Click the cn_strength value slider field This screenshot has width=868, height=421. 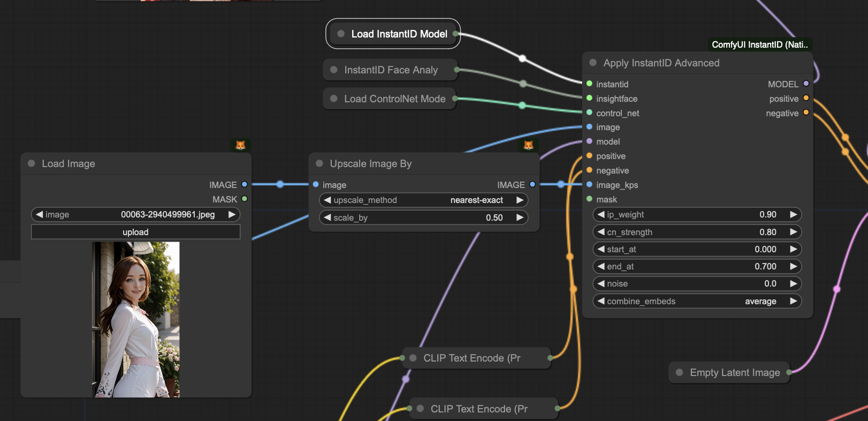697,232
